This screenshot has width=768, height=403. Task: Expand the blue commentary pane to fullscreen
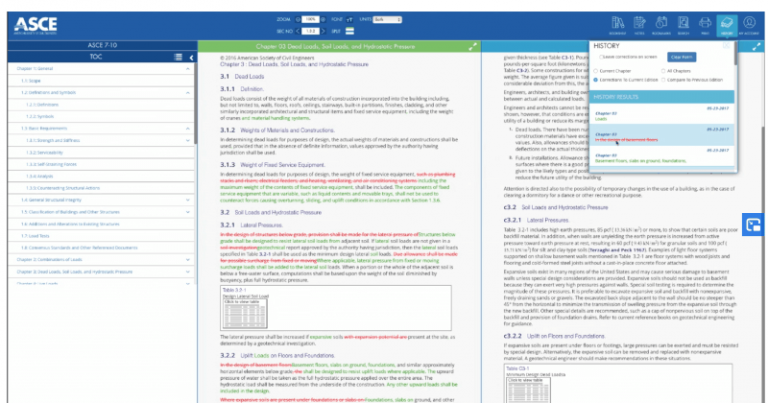(757, 47)
